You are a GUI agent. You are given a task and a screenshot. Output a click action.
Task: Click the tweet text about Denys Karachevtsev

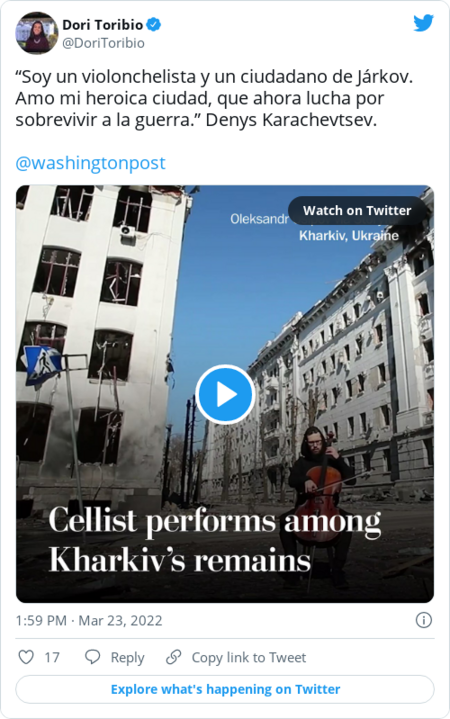214,98
